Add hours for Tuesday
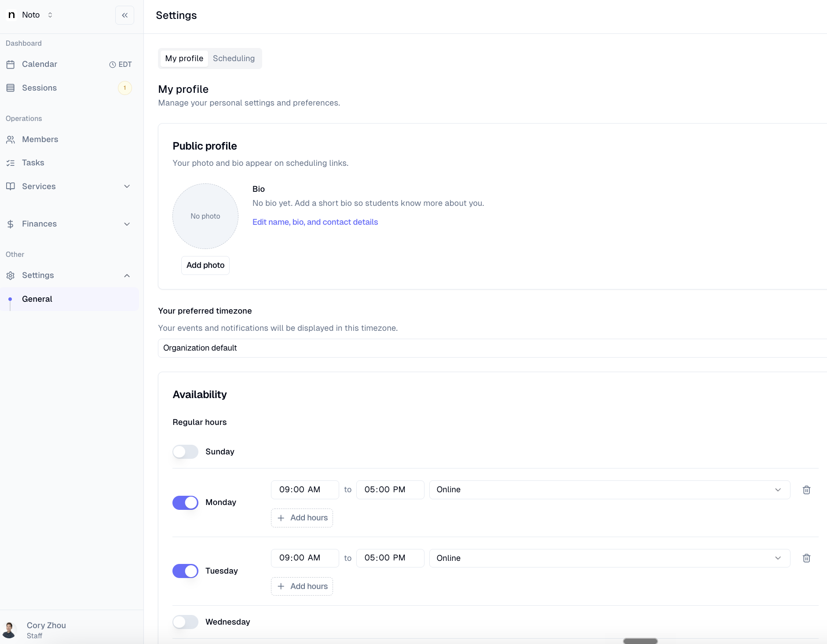827x644 pixels. click(x=302, y=586)
